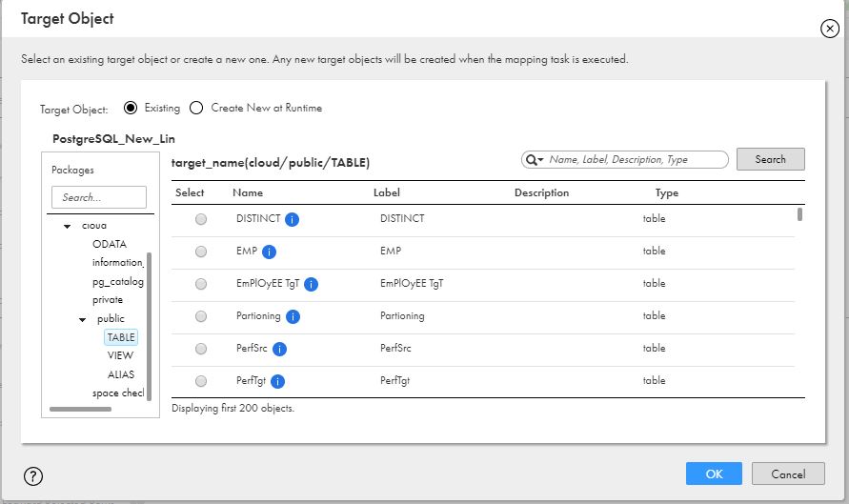Click the PerfSrc label cell
Image resolution: width=849 pixels, height=504 pixels.
click(395, 349)
